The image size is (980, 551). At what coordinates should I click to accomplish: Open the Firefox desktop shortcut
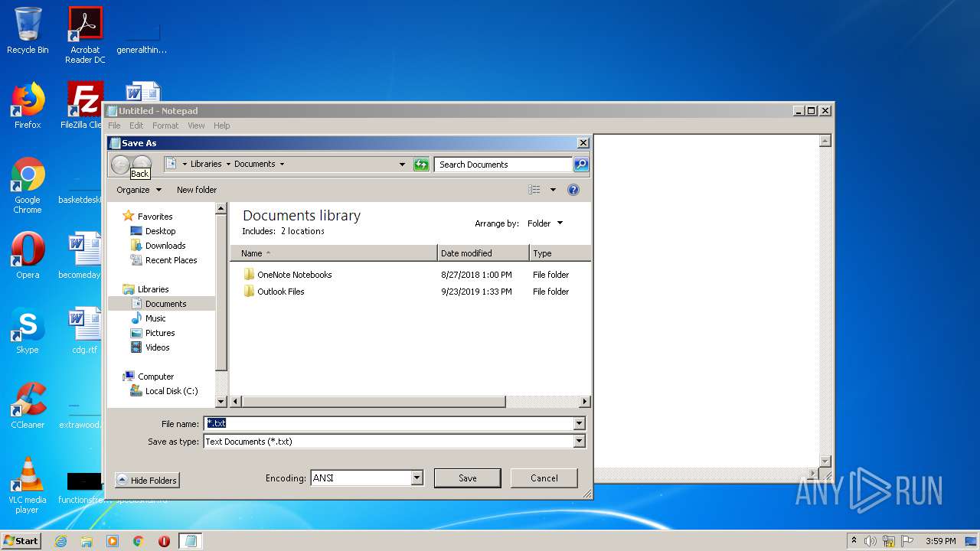click(28, 106)
